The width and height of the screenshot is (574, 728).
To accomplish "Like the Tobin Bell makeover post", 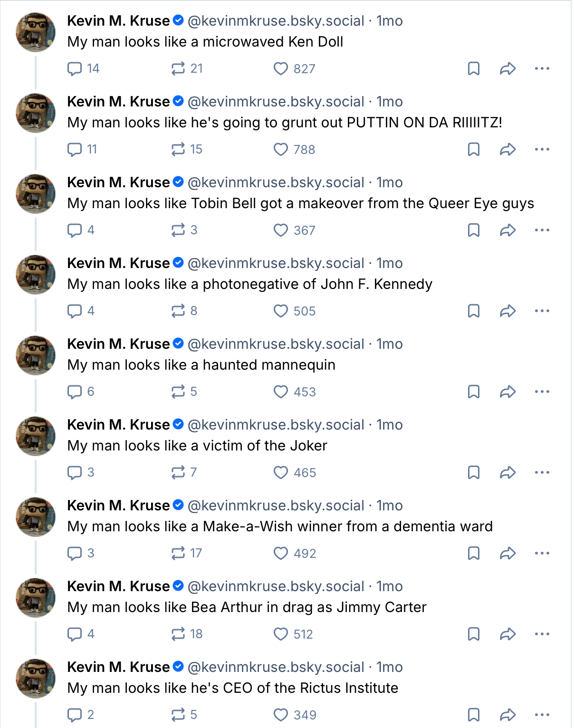I will click(x=281, y=230).
